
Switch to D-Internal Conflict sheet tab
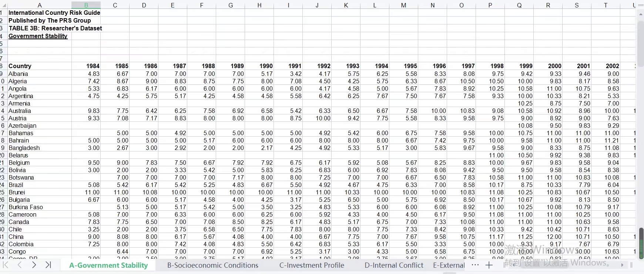click(x=394, y=265)
